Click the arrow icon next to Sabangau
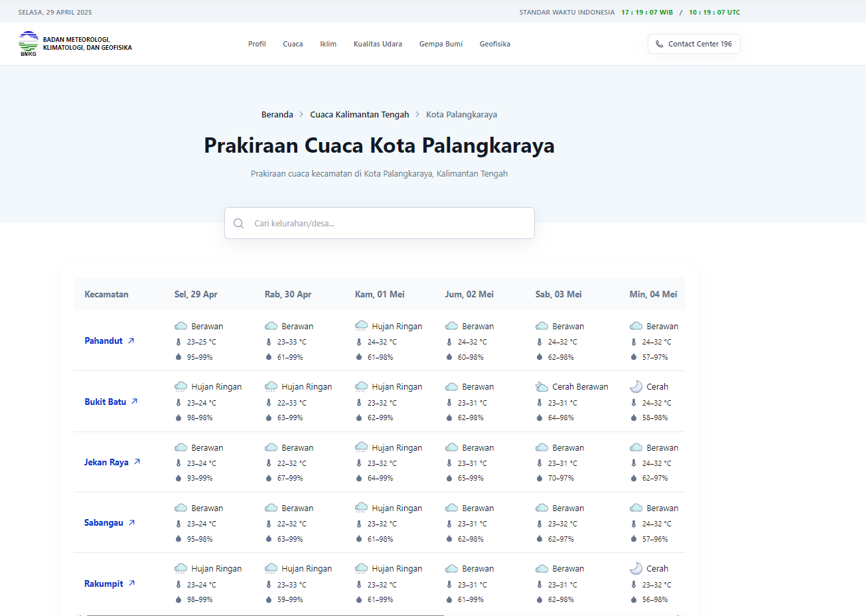The width and height of the screenshot is (866, 616). [132, 523]
